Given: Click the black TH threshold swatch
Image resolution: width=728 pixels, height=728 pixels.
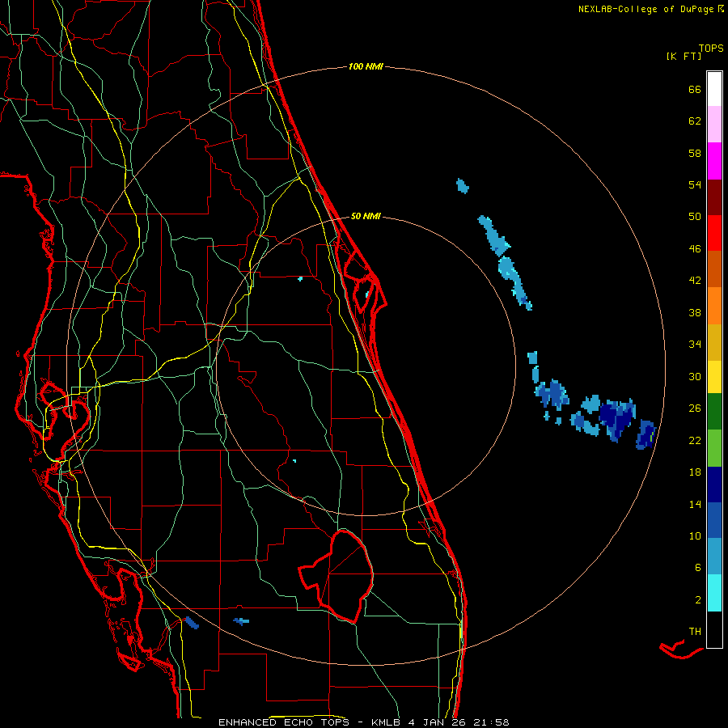Looking at the screenshot, I should [714, 629].
